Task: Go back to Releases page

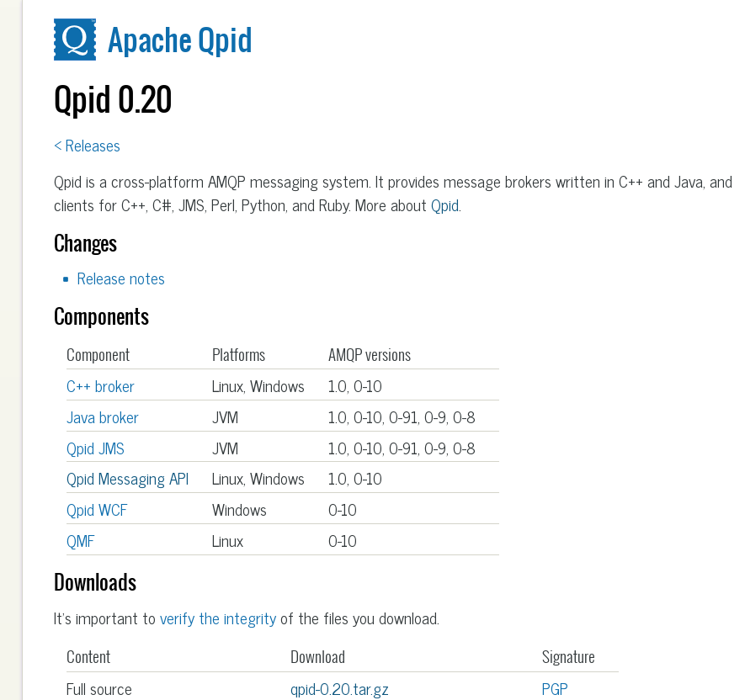Action: tap(87, 146)
